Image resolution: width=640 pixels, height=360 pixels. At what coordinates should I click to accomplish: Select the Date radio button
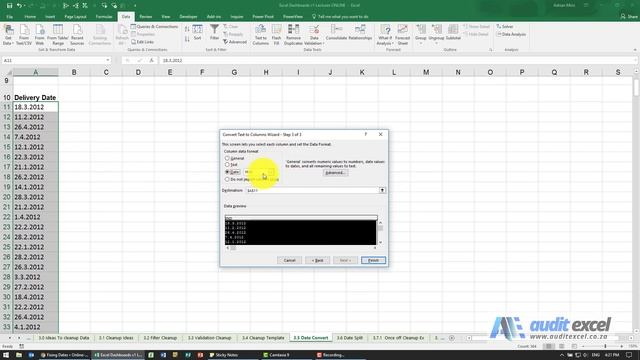click(x=227, y=172)
